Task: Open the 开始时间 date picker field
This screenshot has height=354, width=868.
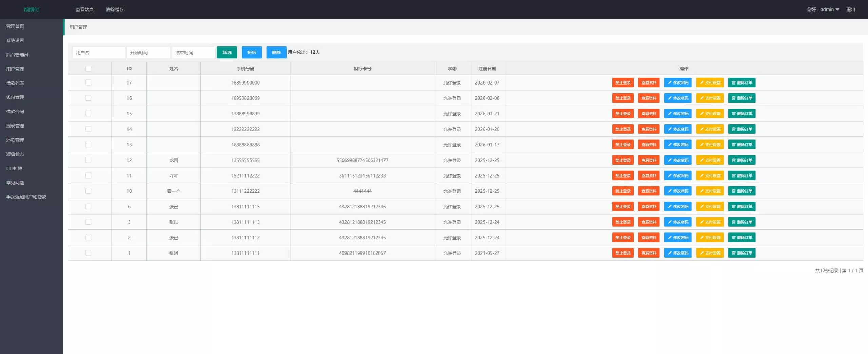Action: pos(148,53)
